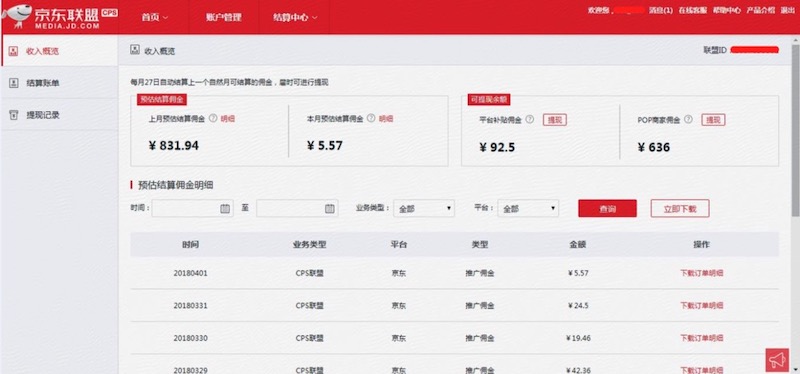Viewport: 800px width, 374px height.
Task: Click CPS联盟 cell in 20180331 row
Action: coord(310,306)
